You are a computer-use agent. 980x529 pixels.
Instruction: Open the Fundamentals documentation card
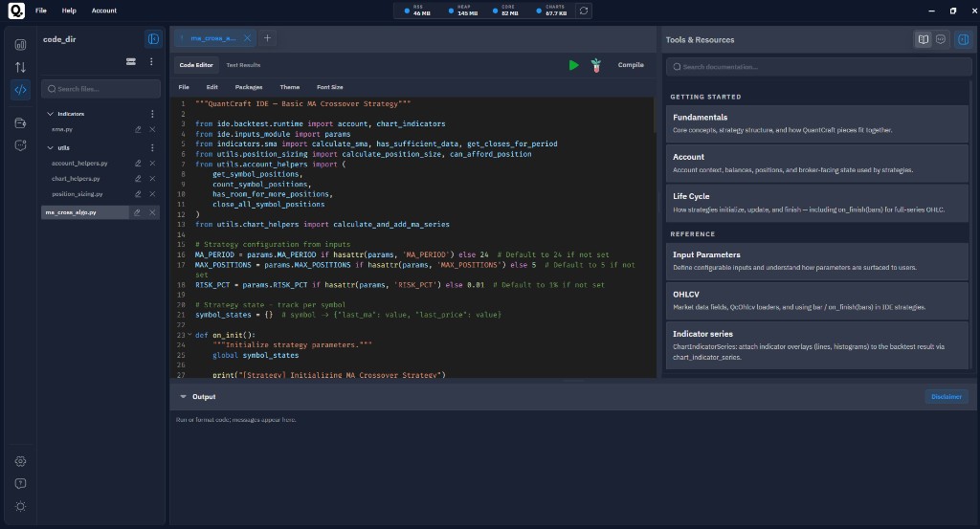[x=817, y=123]
